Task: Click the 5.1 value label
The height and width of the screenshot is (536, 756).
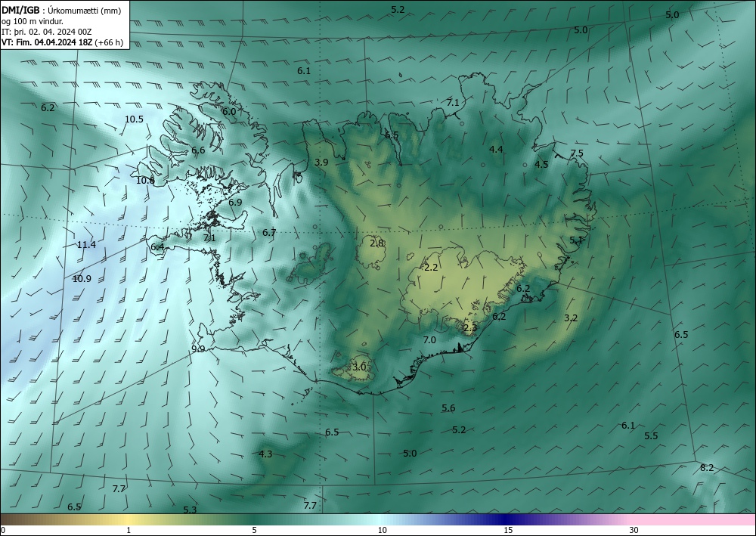Action: pyautogui.click(x=576, y=240)
